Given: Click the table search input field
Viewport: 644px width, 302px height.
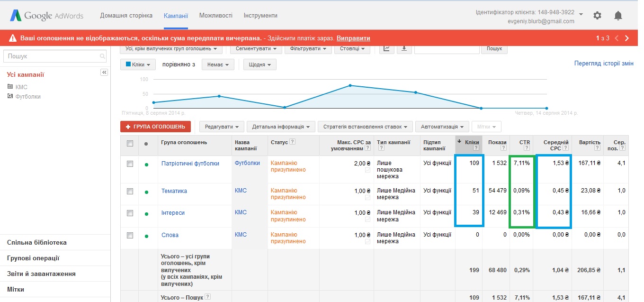Looking at the screenshot, I should click(447, 48).
